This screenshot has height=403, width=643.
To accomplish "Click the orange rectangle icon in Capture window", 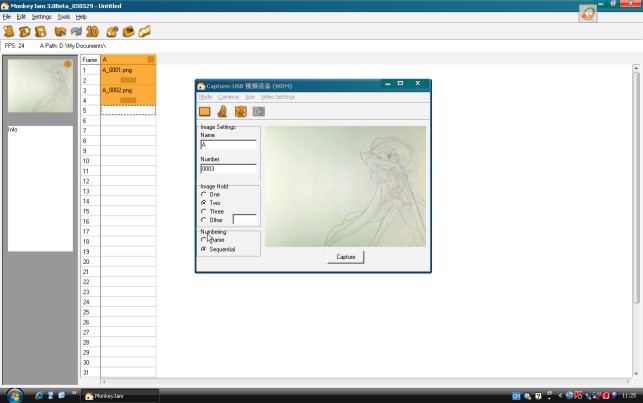I will click(x=205, y=112).
